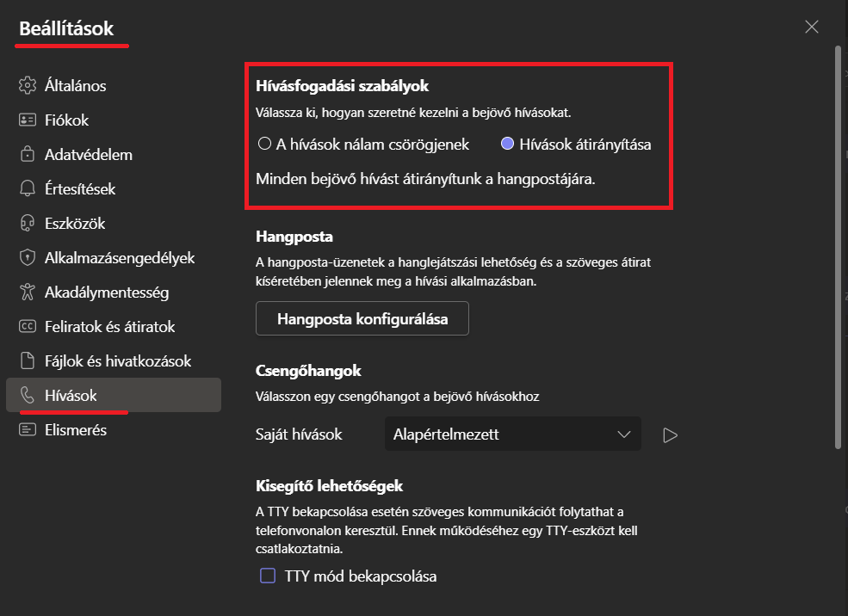Open the Saját hívások ringtone dropdown

click(513, 434)
